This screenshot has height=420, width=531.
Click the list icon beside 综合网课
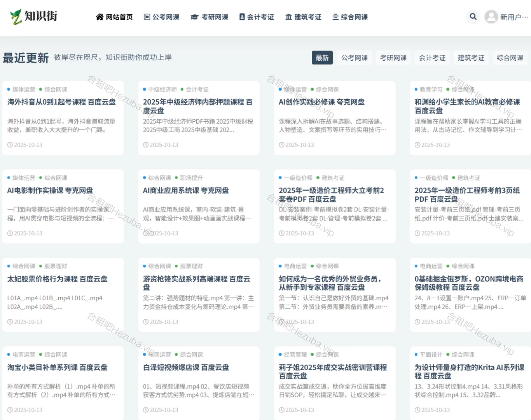pyautogui.click(x=335, y=17)
